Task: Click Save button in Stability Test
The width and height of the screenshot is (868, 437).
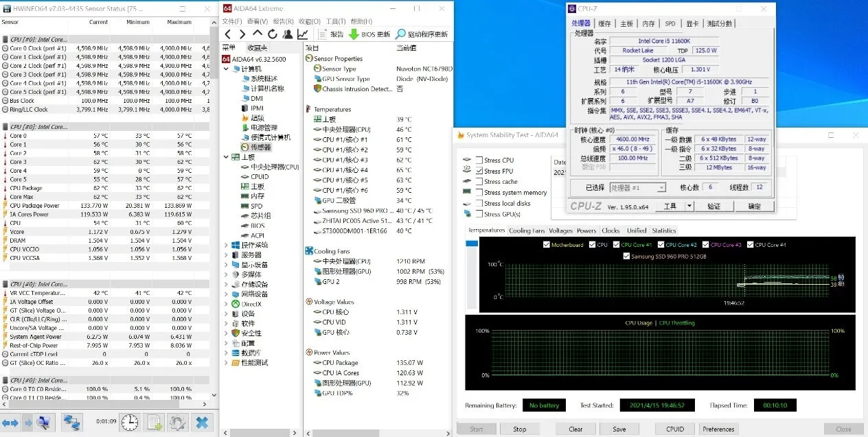Action: (x=619, y=429)
